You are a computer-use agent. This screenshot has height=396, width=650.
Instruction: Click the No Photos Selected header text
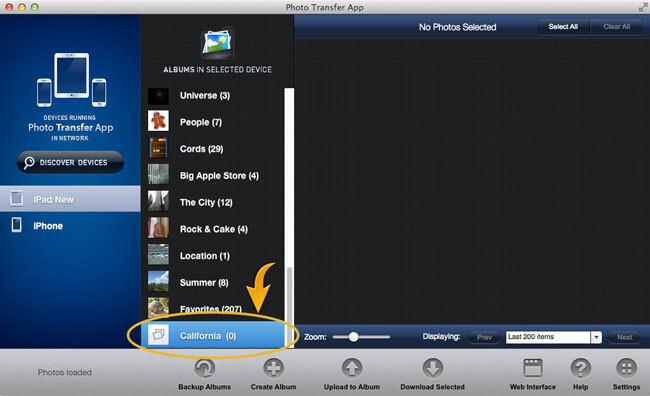(x=457, y=27)
